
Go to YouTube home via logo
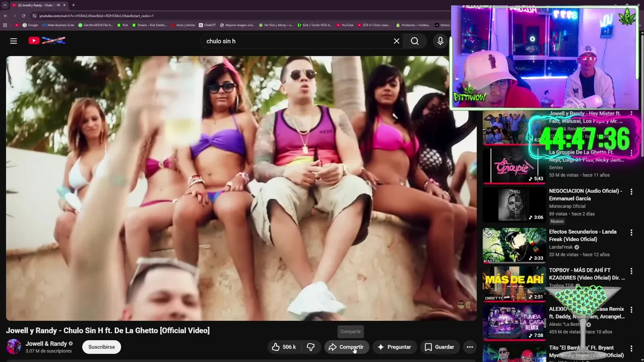pos(47,41)
